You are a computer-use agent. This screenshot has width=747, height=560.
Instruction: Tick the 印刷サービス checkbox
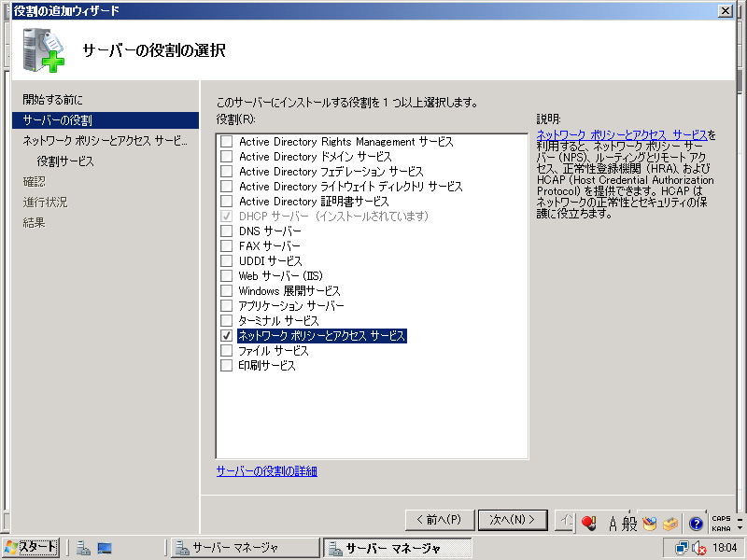pyautogui.click(x=226, y=366)
